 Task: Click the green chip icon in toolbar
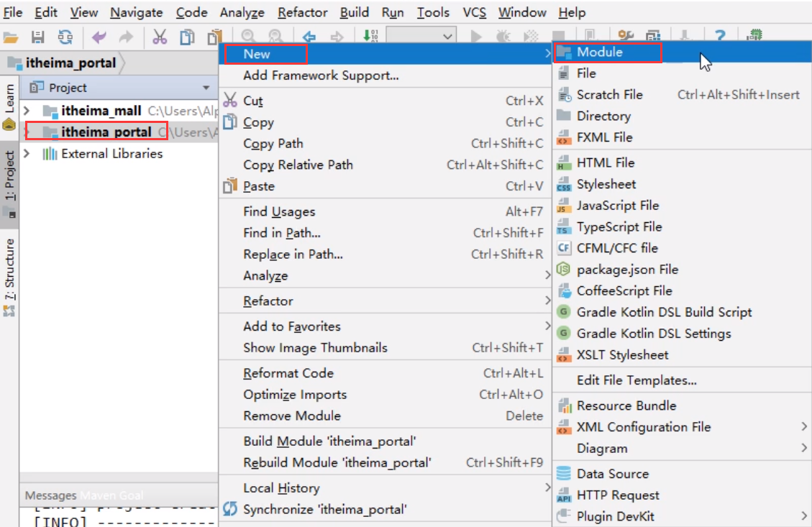(754, 35)
